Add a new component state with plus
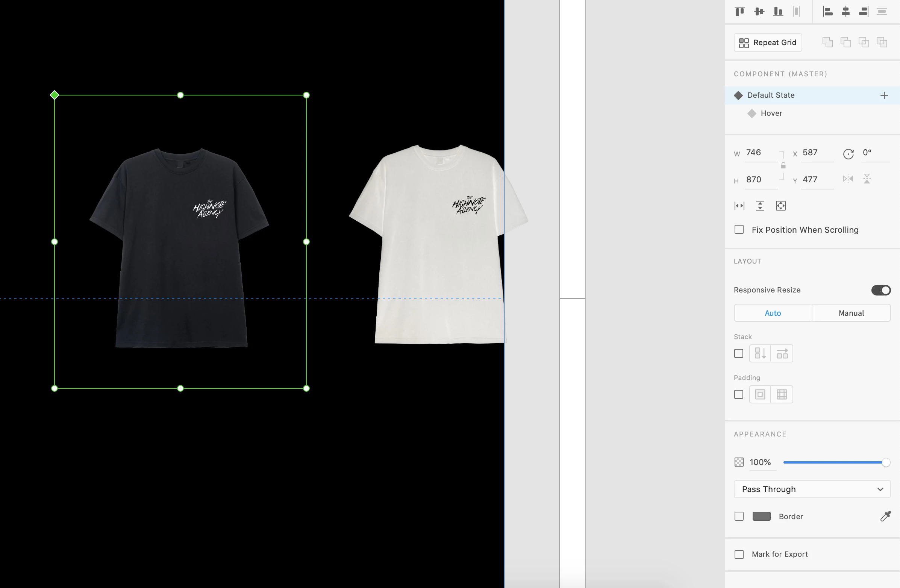The image size is (900, 588). click(x=884, y=95)
